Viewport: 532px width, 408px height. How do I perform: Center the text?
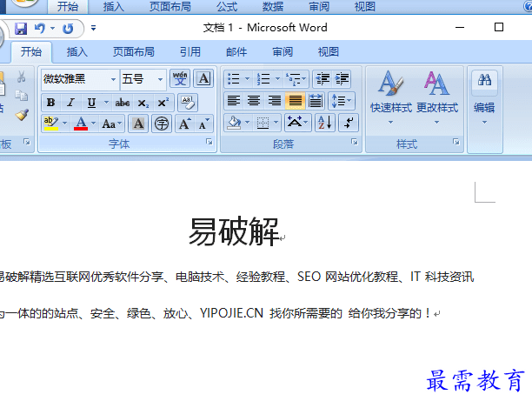point(254,101)
